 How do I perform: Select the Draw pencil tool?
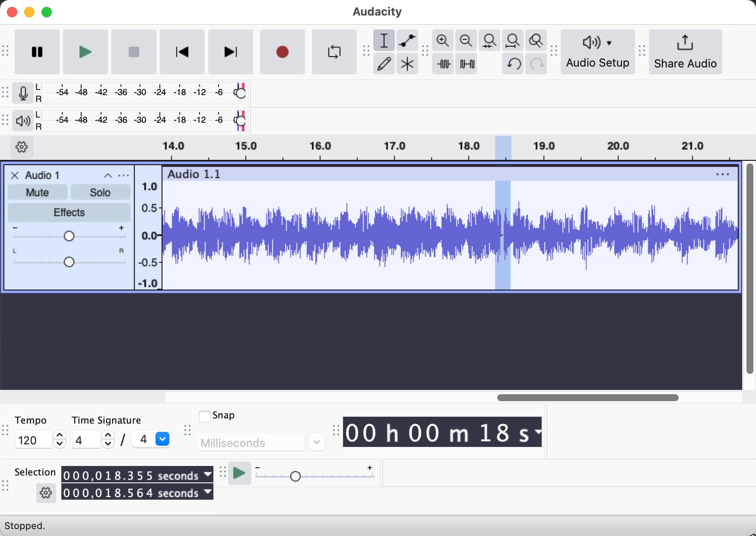(384, 64)
